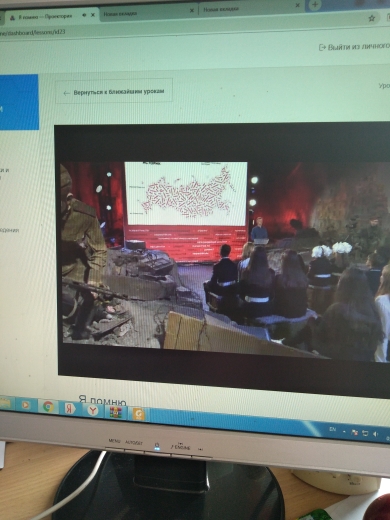Open the media player taskbar icon
Screen dimensions: 390x520
[25, 405]
